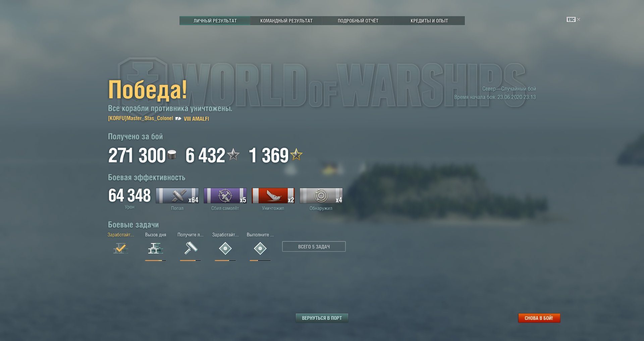Click the red destroyed ships ribbon x2
Screen dimensions: 644x341
pyautogui.click(x=273, y=196)
